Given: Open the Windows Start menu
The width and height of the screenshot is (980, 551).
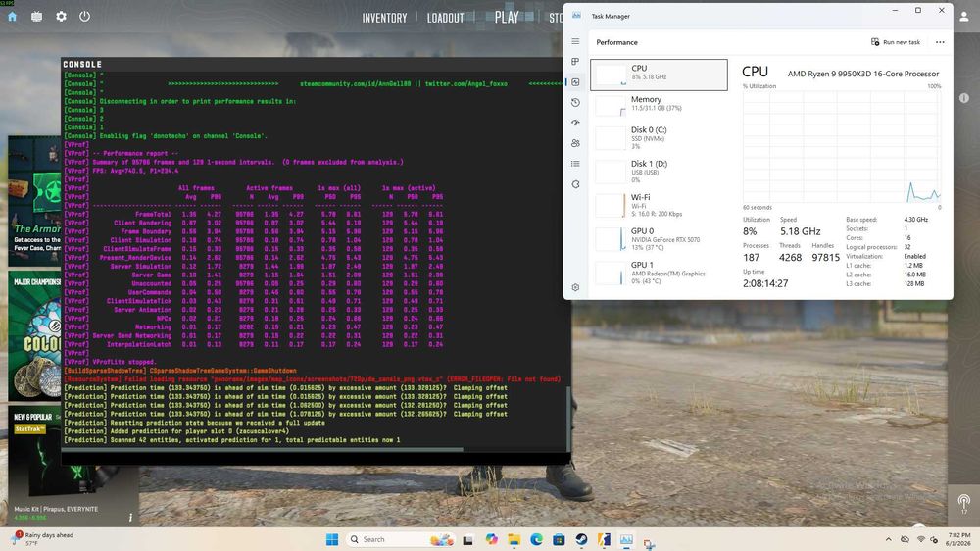Looking at the screenshot, I should 332,540.
